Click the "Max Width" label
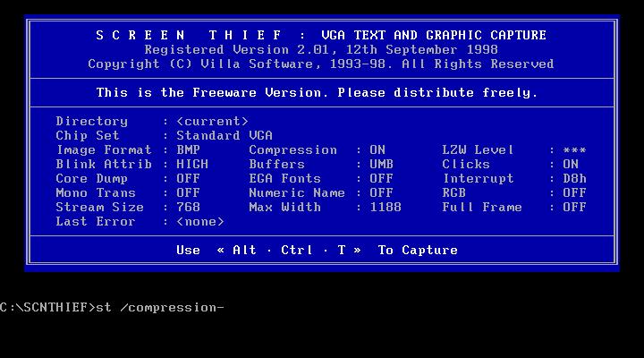Screen dimensions: 644x358 tap(284, 207)
